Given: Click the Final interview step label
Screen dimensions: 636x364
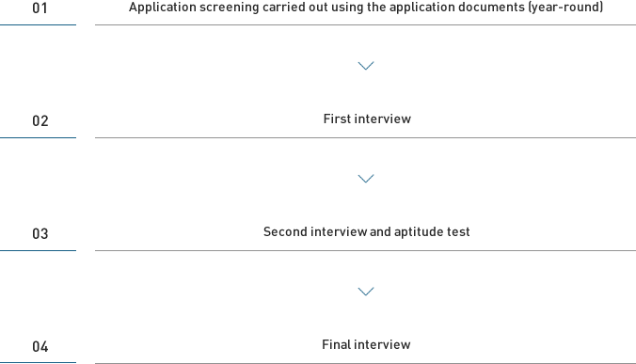Looking at the screenshot, I should tap(366, 344).
